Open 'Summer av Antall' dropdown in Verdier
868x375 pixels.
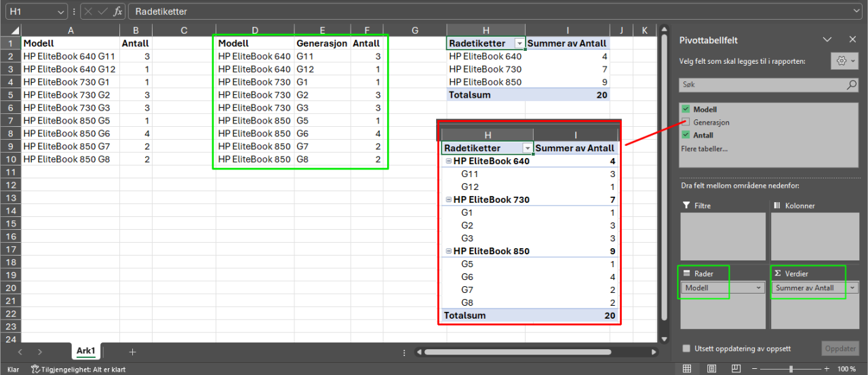pyautogui.click(x=852, y=288)
